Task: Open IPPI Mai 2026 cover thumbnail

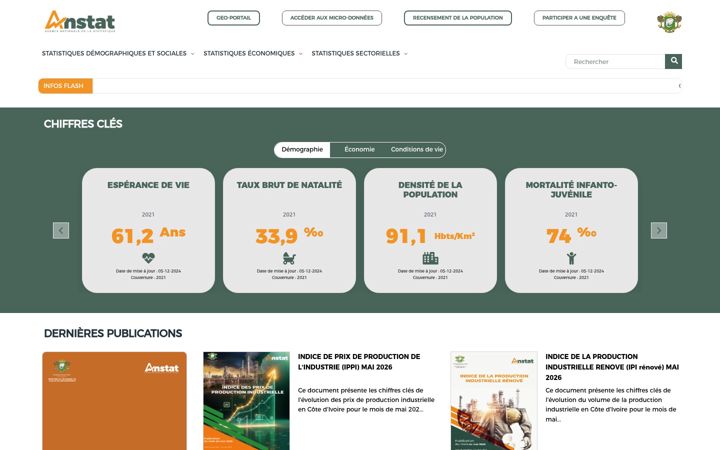Action: (247, 401)
